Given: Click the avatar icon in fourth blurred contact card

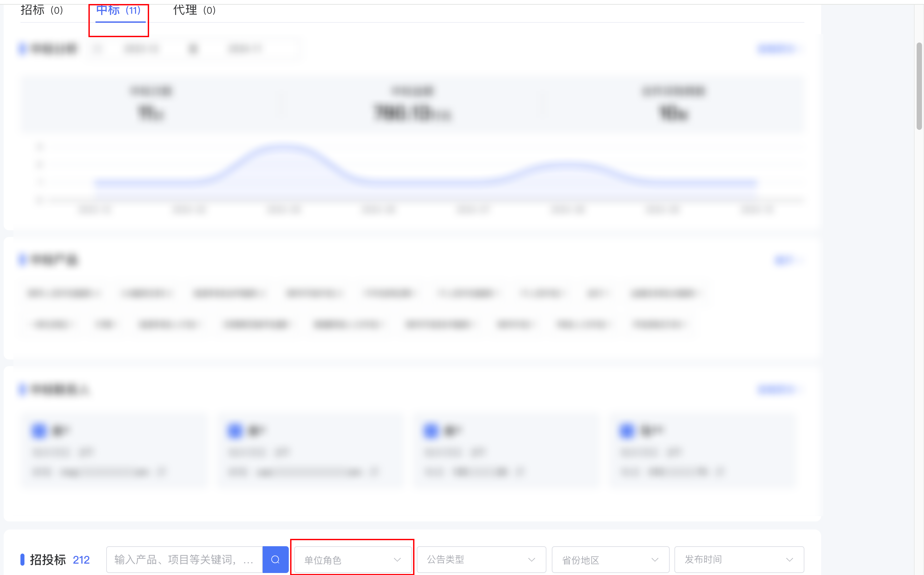Looking at the screenshot, I should [x=627, y=431].
